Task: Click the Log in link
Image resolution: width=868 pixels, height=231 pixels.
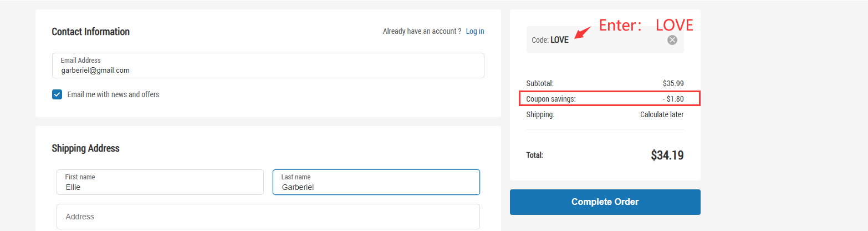Action: click(x=475, y=31)
